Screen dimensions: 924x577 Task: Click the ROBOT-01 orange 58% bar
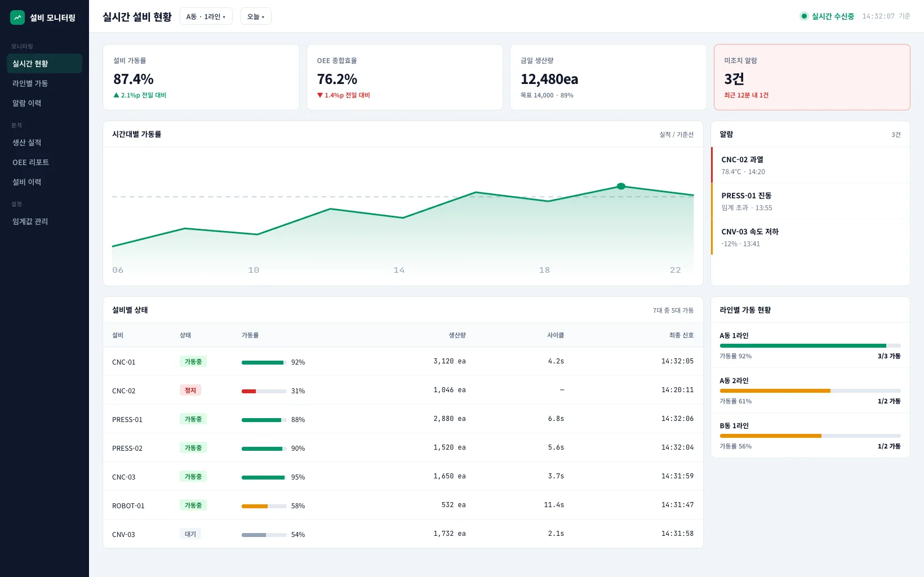tap(264, 506)
